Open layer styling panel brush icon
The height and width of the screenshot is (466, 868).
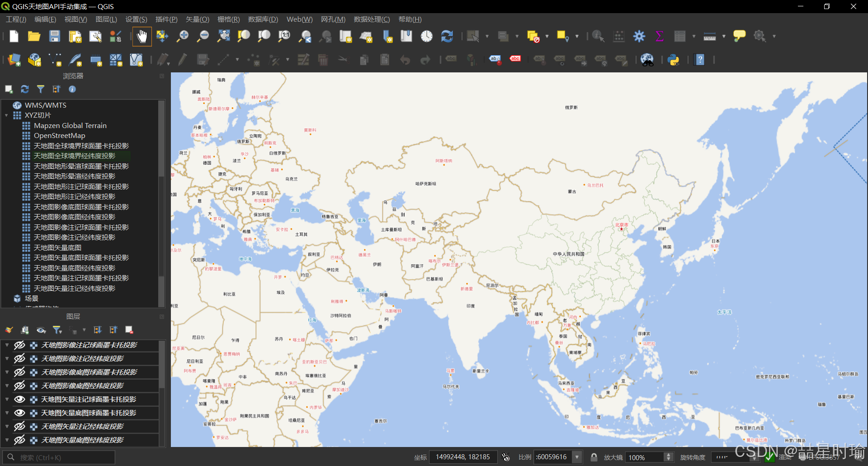coord(9,330)
